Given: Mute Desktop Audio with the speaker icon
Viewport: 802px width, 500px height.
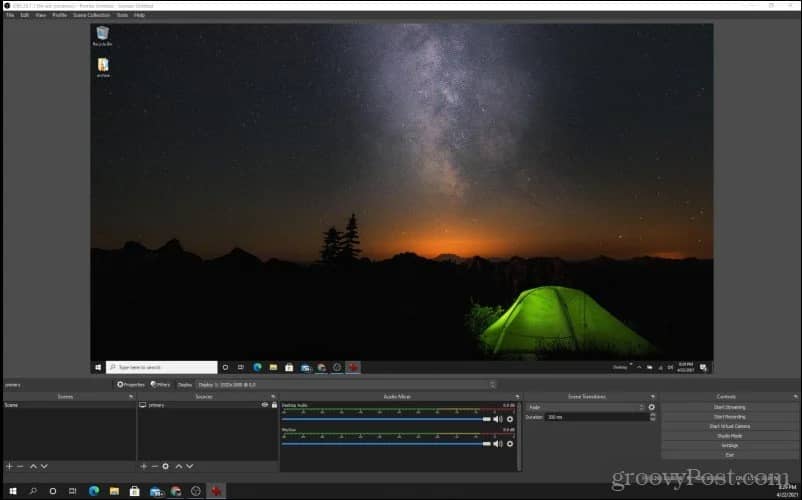Looking at the screenshot, I should (498, 419).
